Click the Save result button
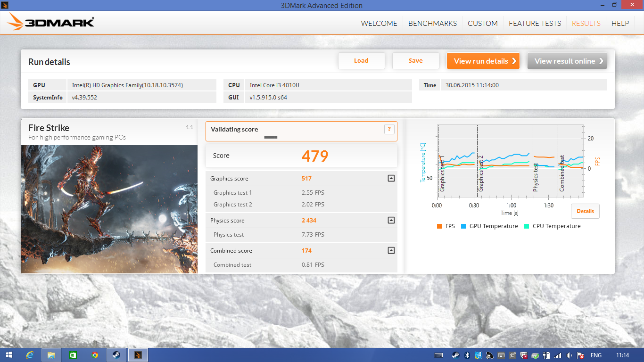Image resolution: width=644 pixels, height=362 pixels. pos(416,61)
